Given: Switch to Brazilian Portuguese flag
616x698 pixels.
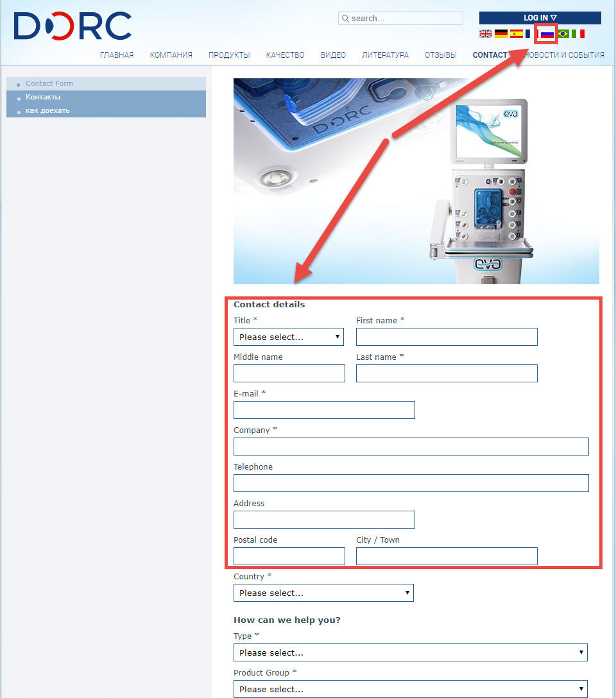Looking at the screenshot, I should tap(563, 34).
